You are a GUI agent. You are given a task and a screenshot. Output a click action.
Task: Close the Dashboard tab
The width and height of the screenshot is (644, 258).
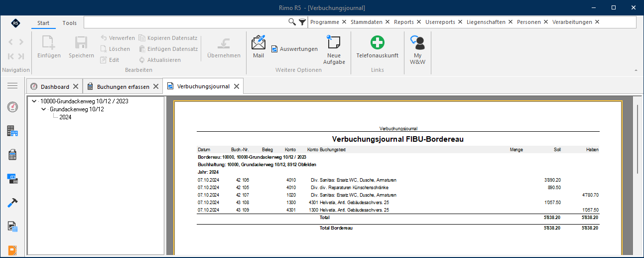pos(75,87)
